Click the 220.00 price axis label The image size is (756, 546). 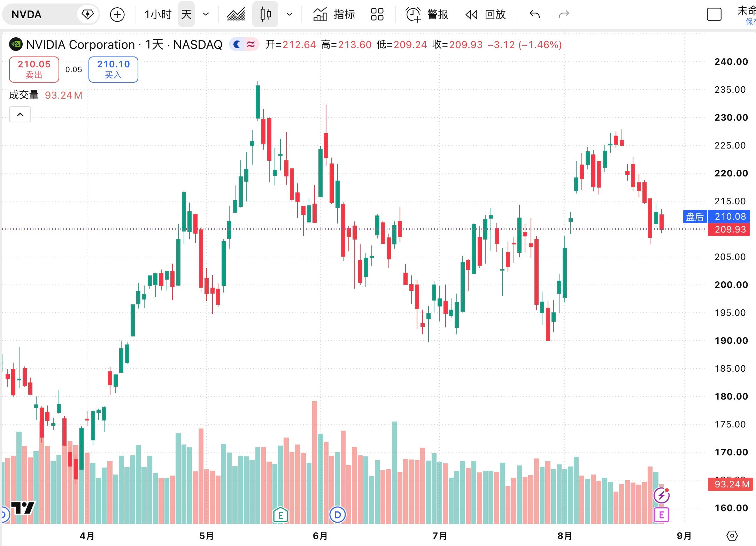point(731,173)
